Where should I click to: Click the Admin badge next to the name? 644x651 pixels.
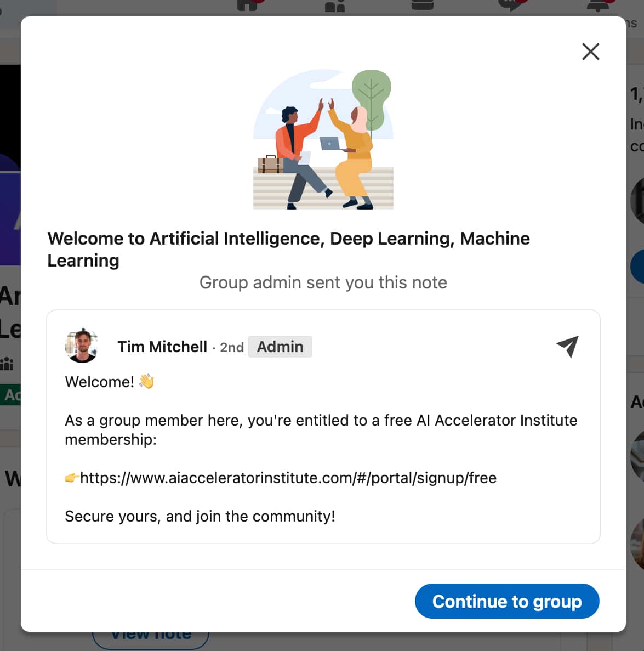[280, 347]
